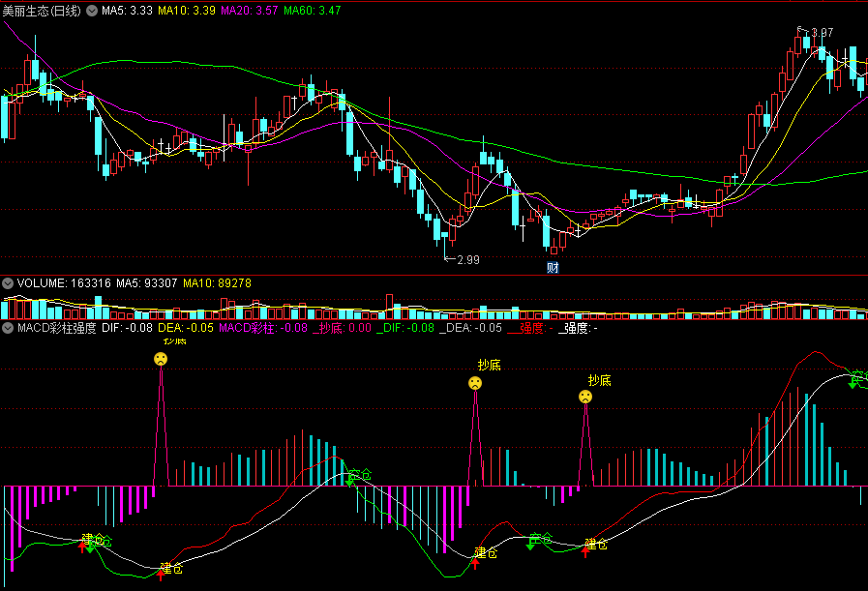Click the _抄底: 0.00 value label

tap(342, 328)
